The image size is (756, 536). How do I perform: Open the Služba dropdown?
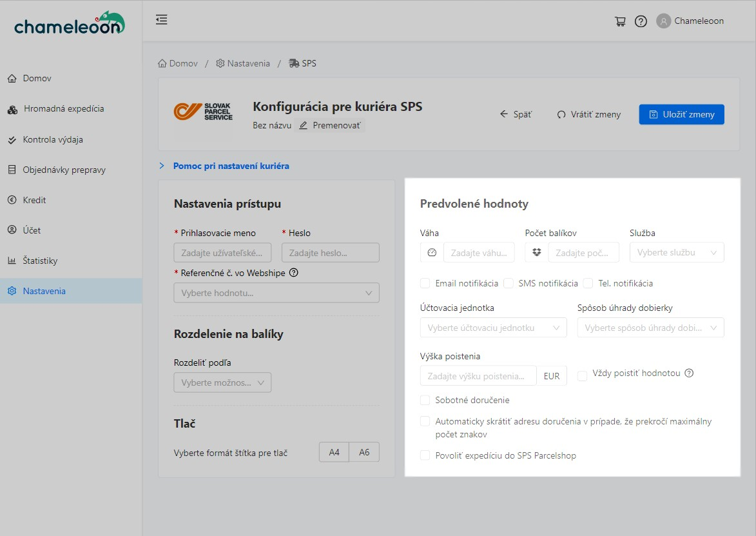676,253
